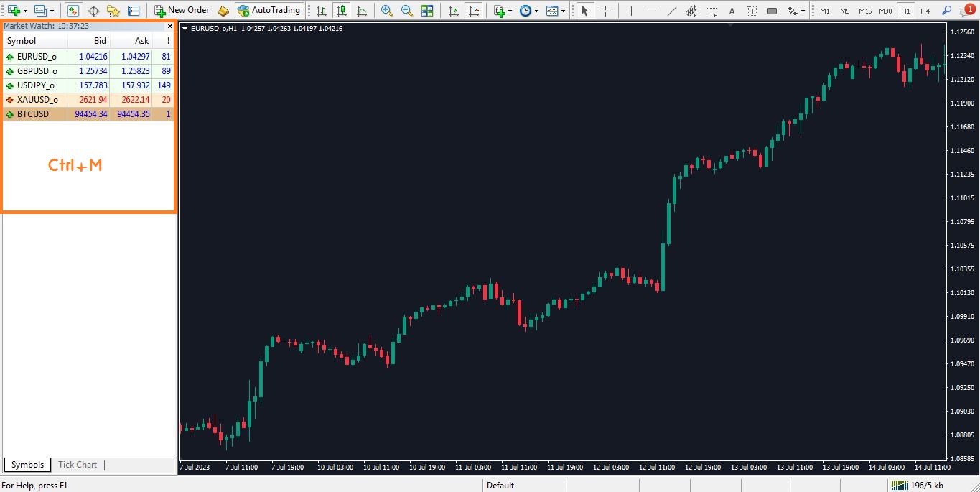The height and width of the screenshot is (492, 980).
Task: Open the Arrows objects icon
Action: [x=792, y=11]
